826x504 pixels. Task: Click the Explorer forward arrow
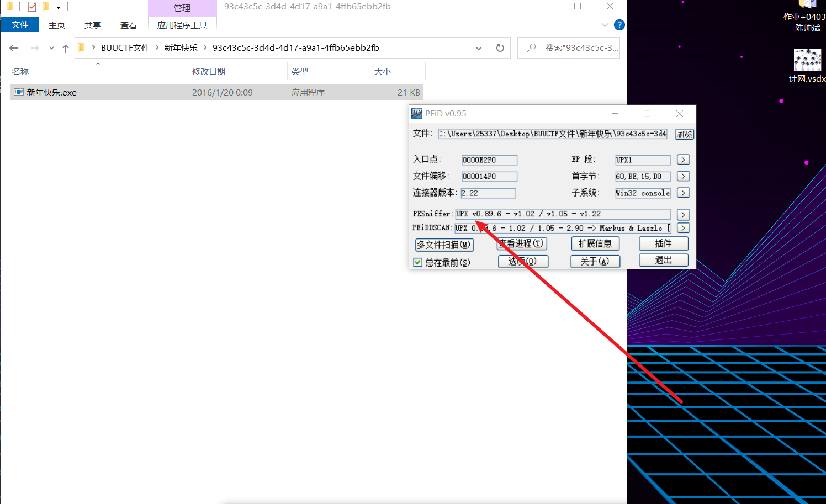coord(35,48)
